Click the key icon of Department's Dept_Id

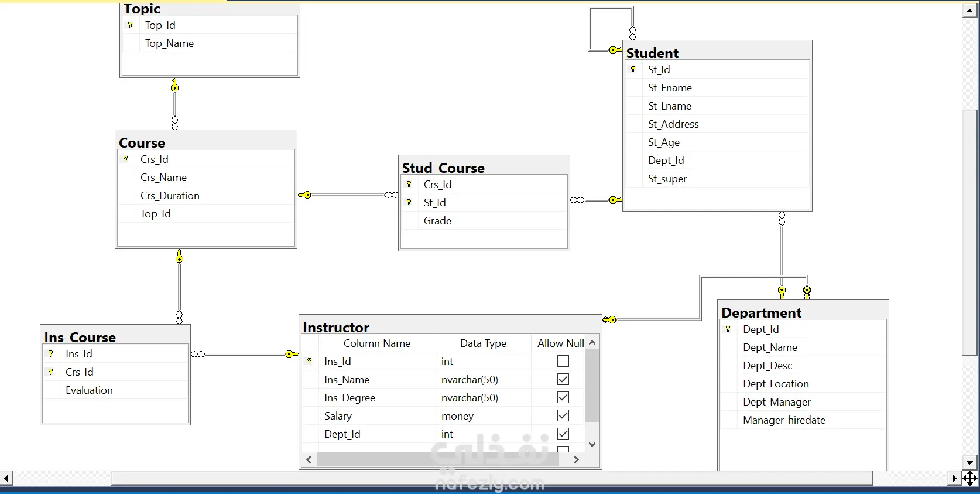(x=728, y=329)
